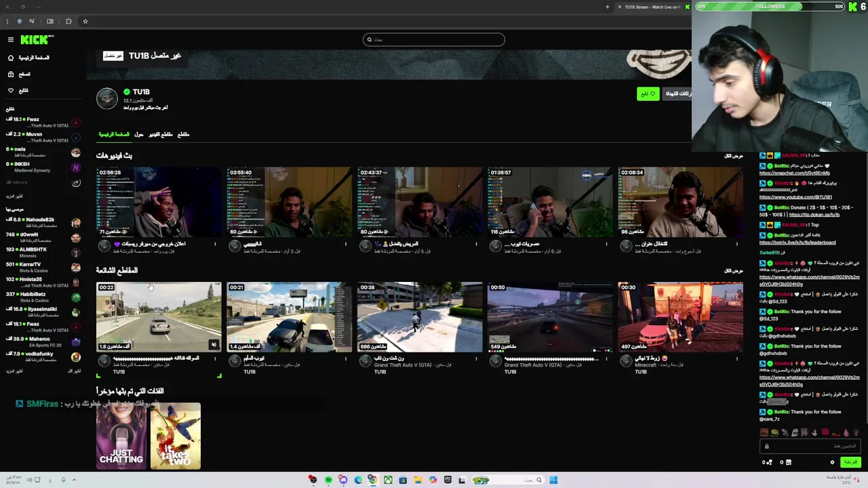Open options menu of the 02:08:34 video

[x=737, y=244]
